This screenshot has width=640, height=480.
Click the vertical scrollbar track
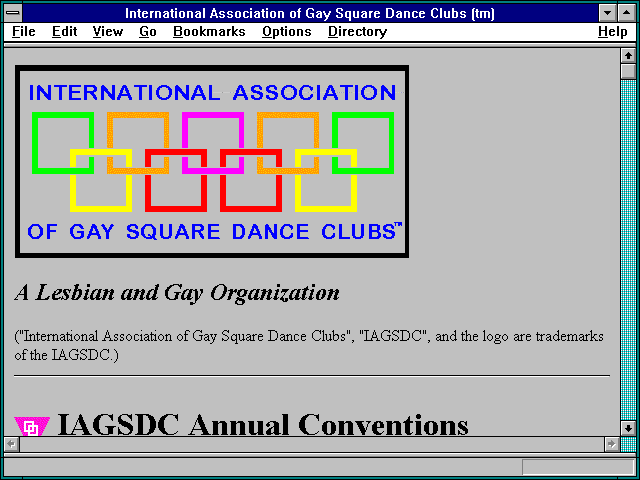pyautogui.click(x=628, y=250)
